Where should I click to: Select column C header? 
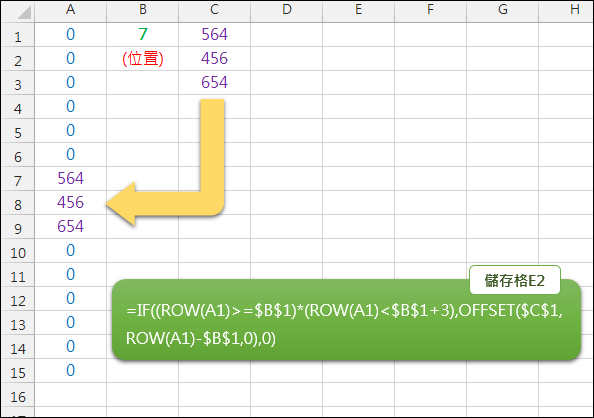[214, 11]
